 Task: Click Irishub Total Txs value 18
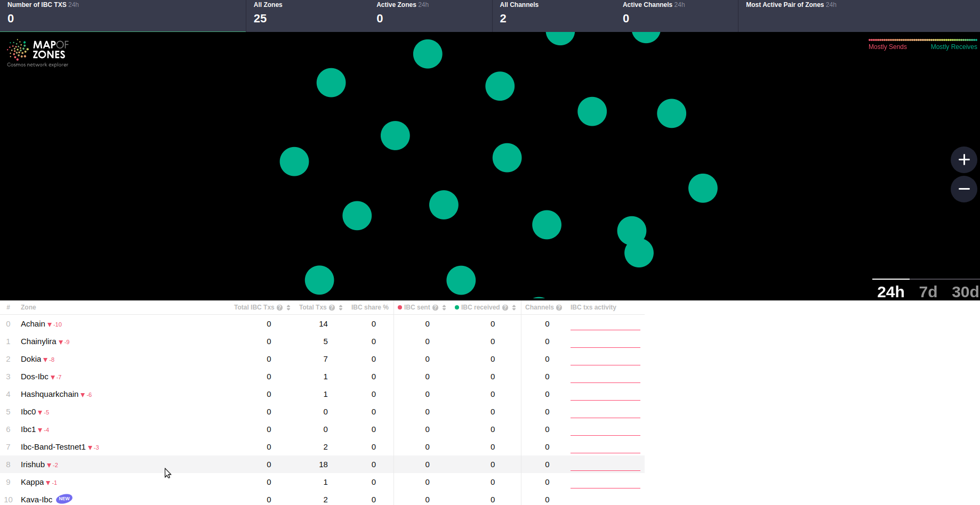tap(323, 465)
